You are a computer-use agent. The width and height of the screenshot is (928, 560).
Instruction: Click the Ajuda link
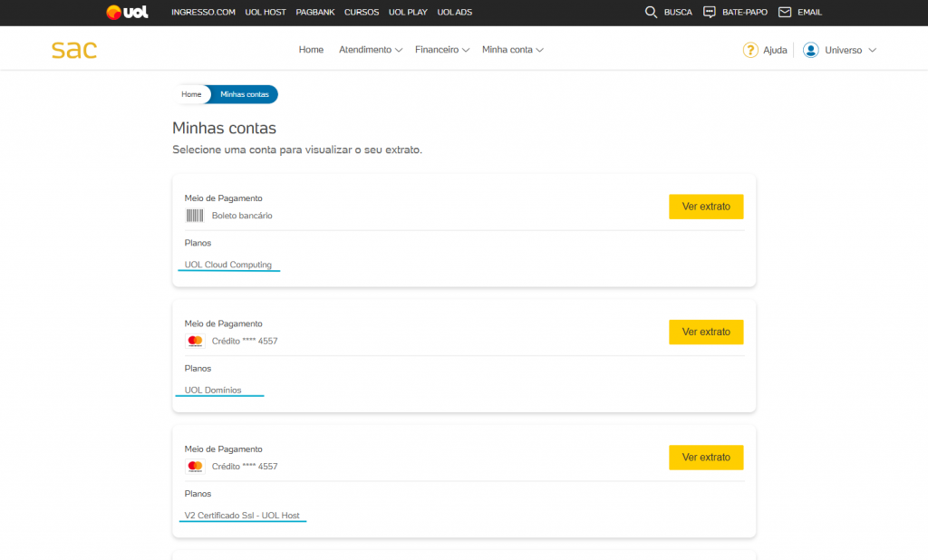click(x=775, y=51)
